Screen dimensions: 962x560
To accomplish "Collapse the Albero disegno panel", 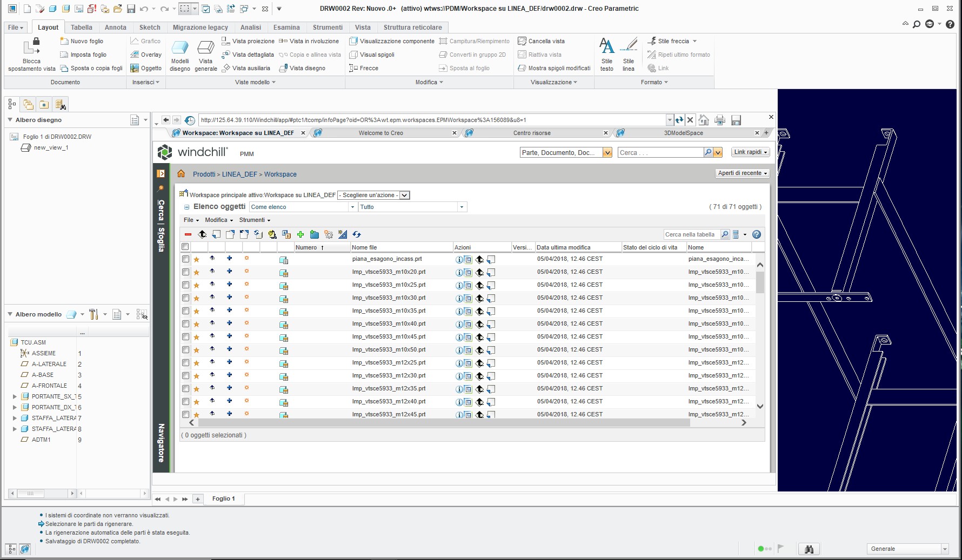I will (x=10, y=120).
